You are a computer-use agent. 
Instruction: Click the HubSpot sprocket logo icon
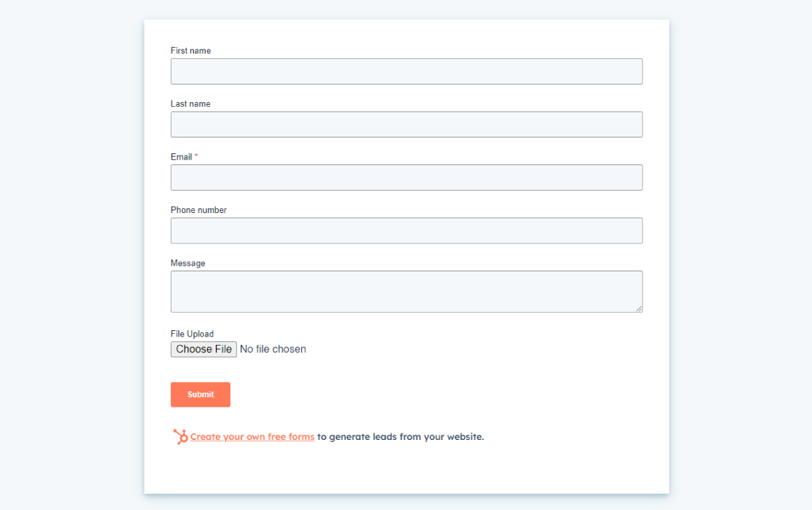coord(180,436)
